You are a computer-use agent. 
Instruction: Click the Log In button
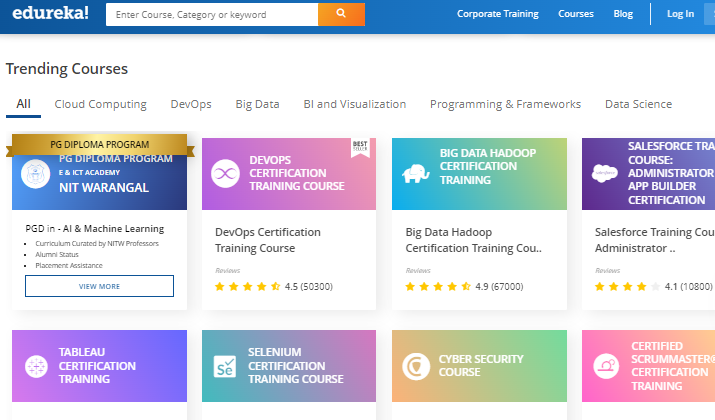(x=680, y=14)
